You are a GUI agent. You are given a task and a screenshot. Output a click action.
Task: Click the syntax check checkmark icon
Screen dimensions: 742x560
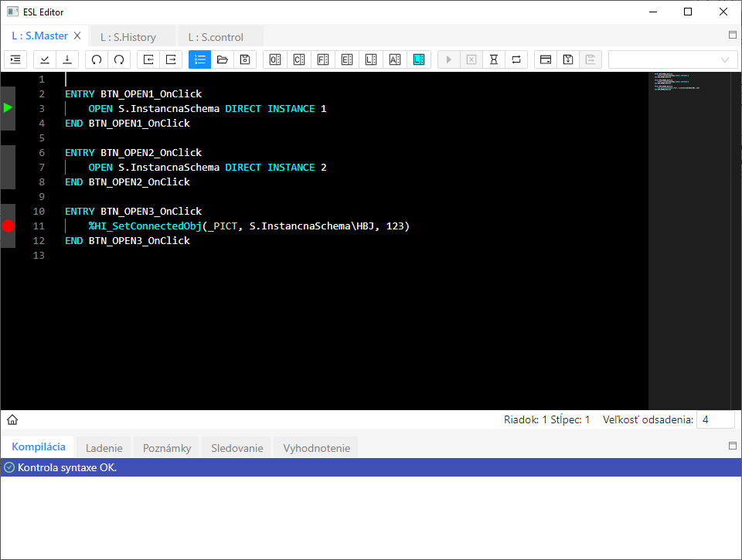[x=45, y=59]
